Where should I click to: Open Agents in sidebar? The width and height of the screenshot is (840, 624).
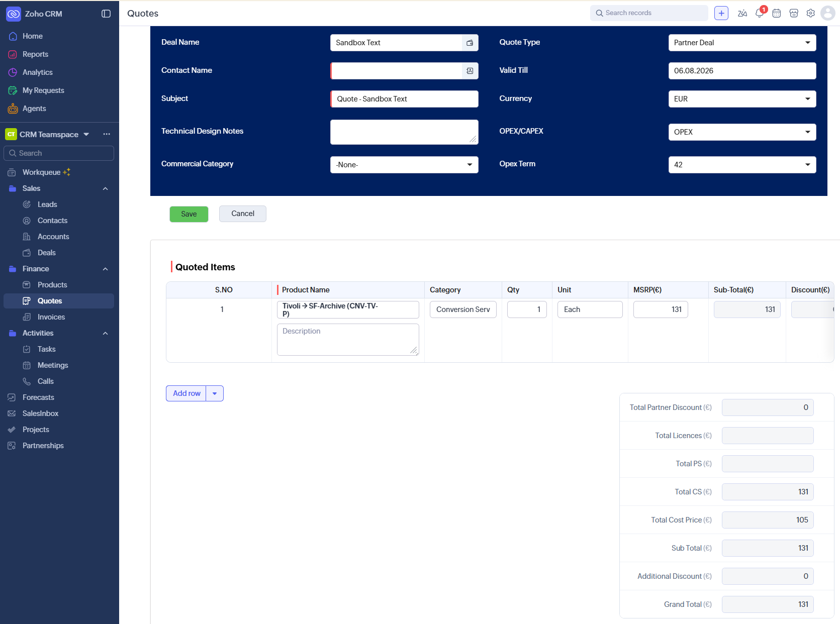[x=34, y=109]
